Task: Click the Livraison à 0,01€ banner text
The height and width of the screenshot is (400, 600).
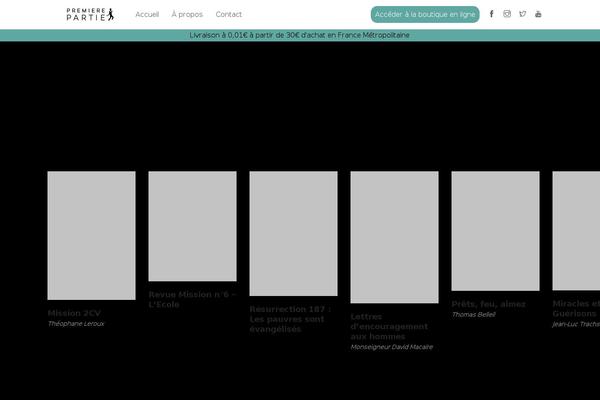Action: (x=299, y=35)
